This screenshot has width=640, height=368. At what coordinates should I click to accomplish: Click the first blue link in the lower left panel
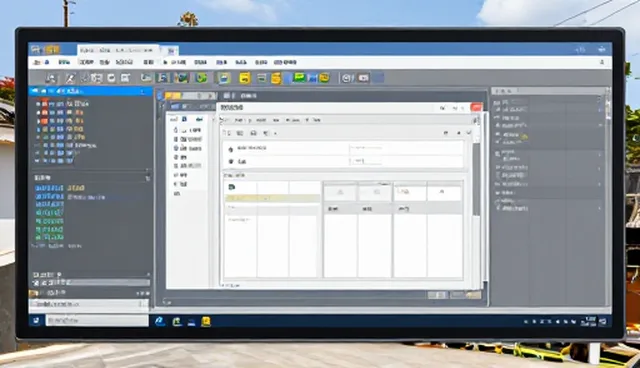(x=49, y=188)
